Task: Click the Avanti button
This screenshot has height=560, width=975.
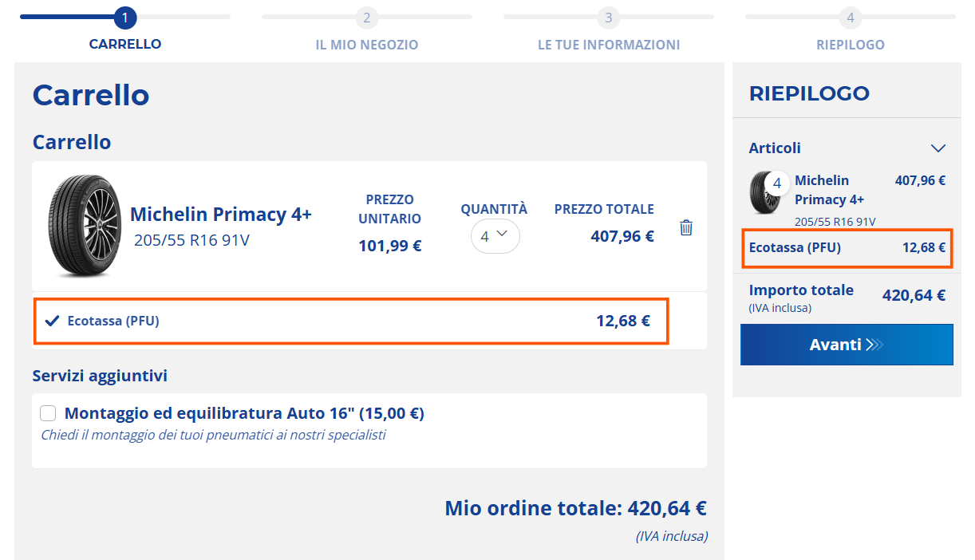Action: click(x=847, y=345)
